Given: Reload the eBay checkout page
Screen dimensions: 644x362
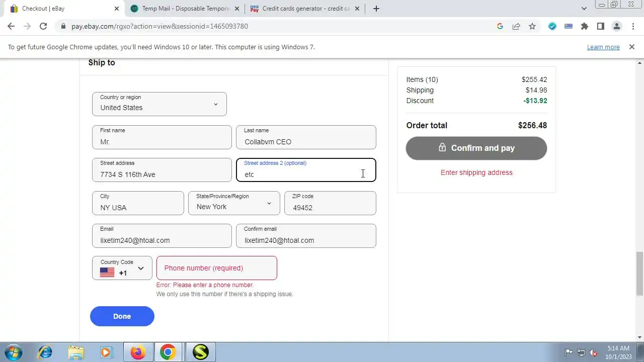Looking at the screenshot, I should [x=43, y=26].
